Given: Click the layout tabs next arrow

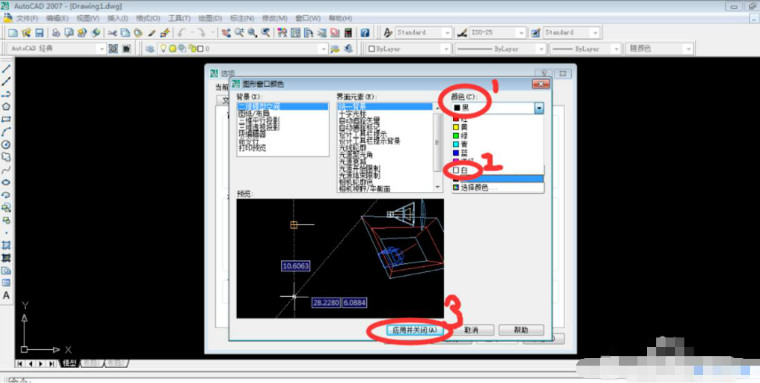Looking at the screenshot, I should (41, 363).
